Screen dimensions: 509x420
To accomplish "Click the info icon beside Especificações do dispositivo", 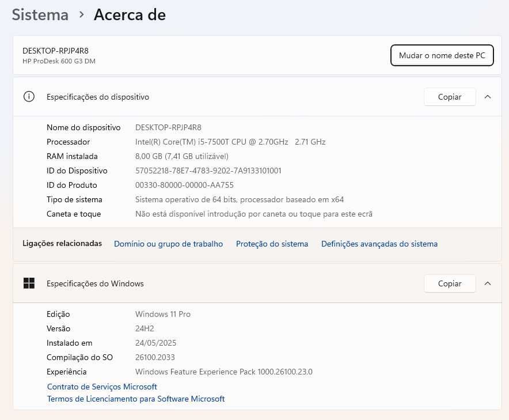I will [x=29, y=97].
